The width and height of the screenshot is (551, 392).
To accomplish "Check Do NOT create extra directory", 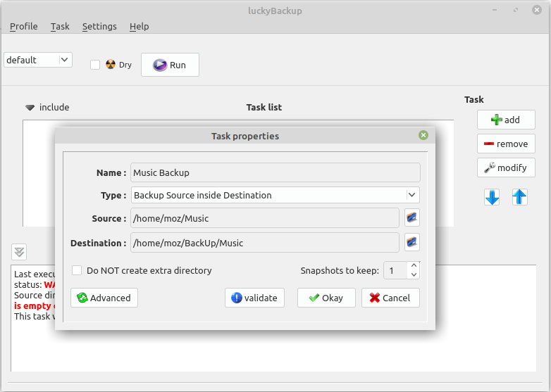I will [x=78, y=270].
